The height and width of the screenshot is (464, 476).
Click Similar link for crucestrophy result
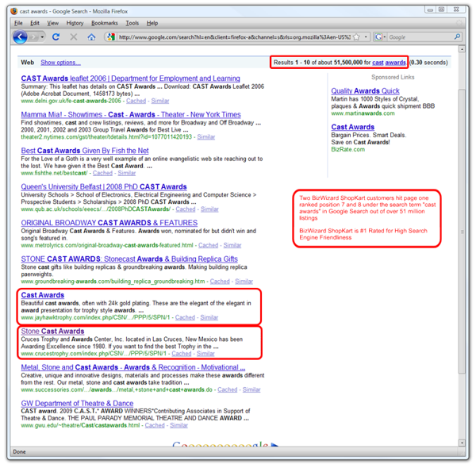[205, 354]
